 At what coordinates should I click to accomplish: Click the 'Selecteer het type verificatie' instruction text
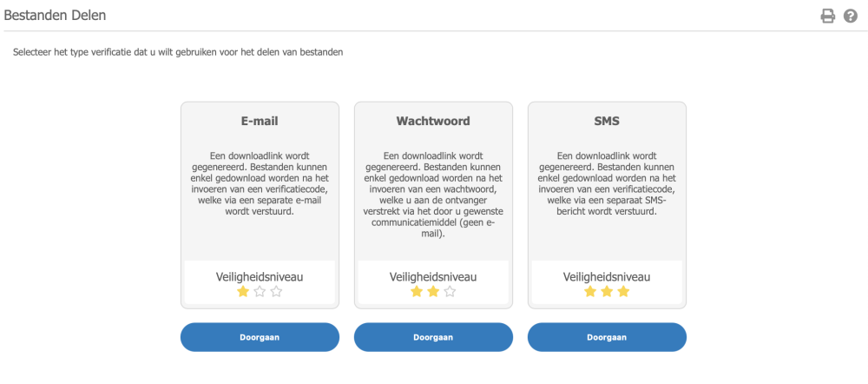pyautogui.click(x=178, y=52)
